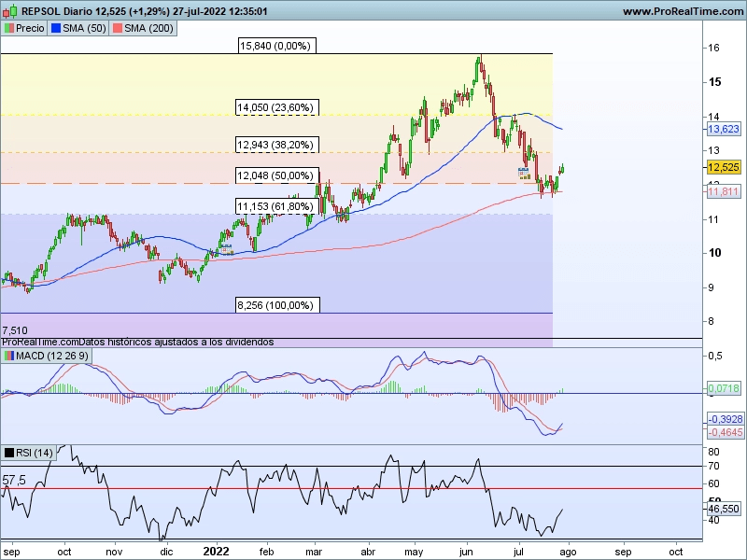Click the bold 10 on the price axis

pyautogui.click(x=714, y=253)
